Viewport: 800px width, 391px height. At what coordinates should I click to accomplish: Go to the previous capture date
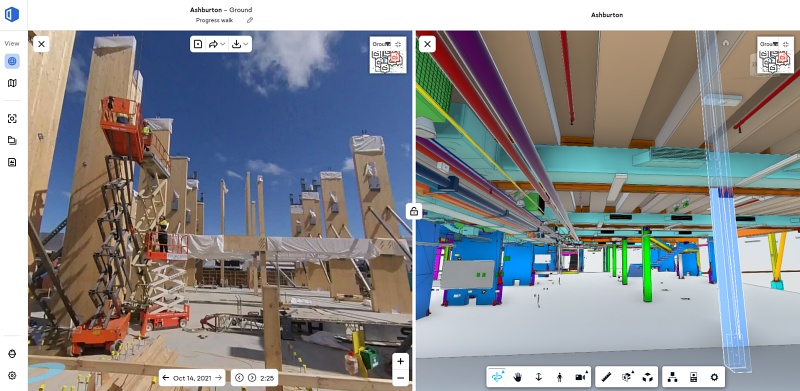(166, 378)
